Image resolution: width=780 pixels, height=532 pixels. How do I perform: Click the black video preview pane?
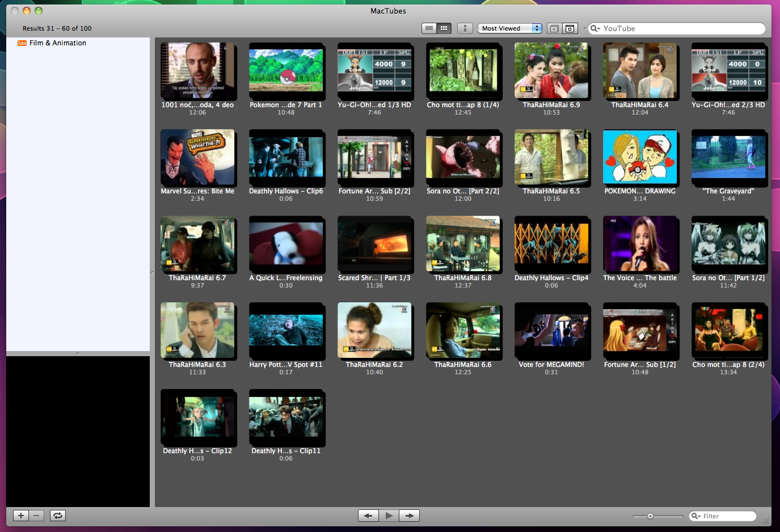coord(78,431)
